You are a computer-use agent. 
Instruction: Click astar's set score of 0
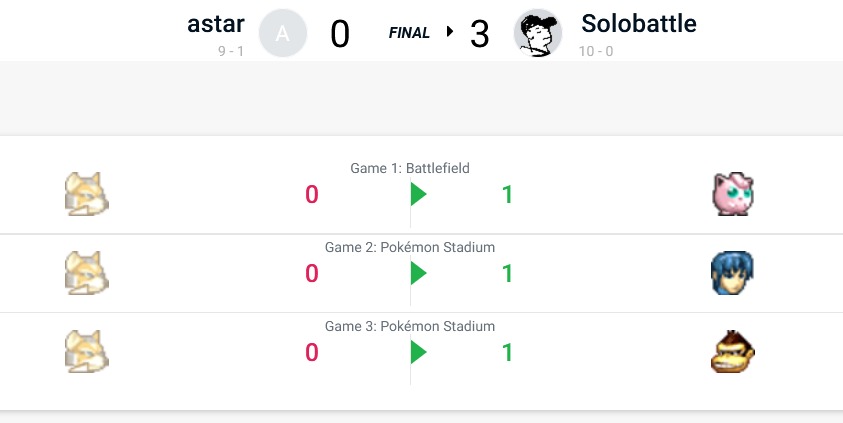pyautogui.click(x=340, y=34)
